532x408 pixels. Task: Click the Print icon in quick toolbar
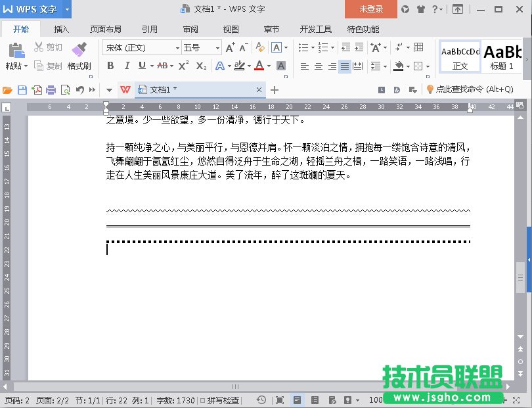tap(51, 90)
